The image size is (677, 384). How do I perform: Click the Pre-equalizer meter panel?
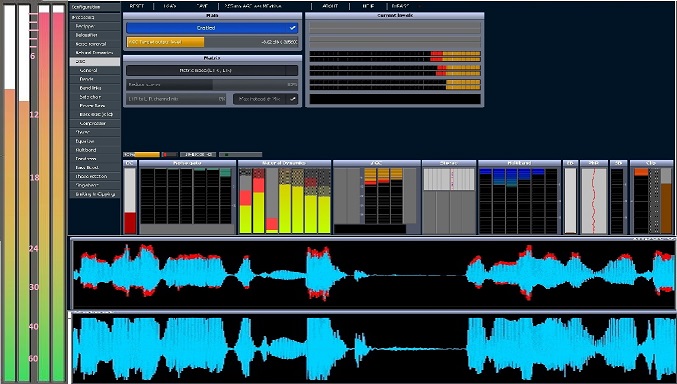(x=187, y=197)
